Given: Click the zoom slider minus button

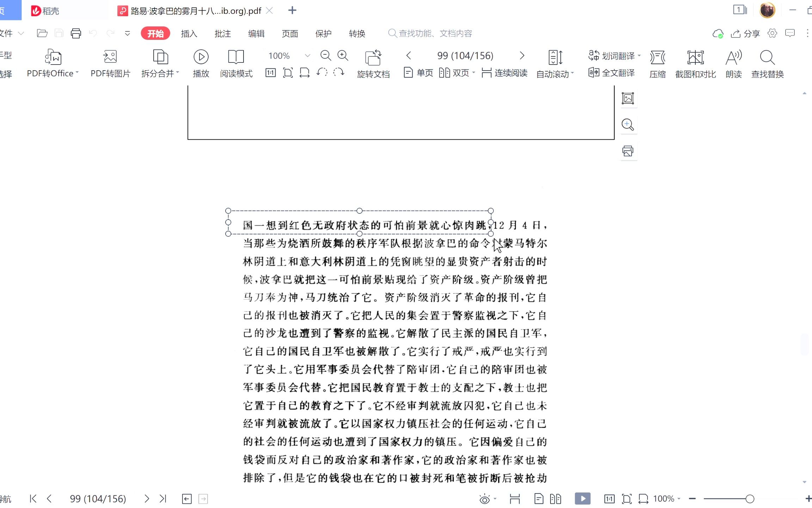Looking at the screenshot, I should (x=692, y=499).
